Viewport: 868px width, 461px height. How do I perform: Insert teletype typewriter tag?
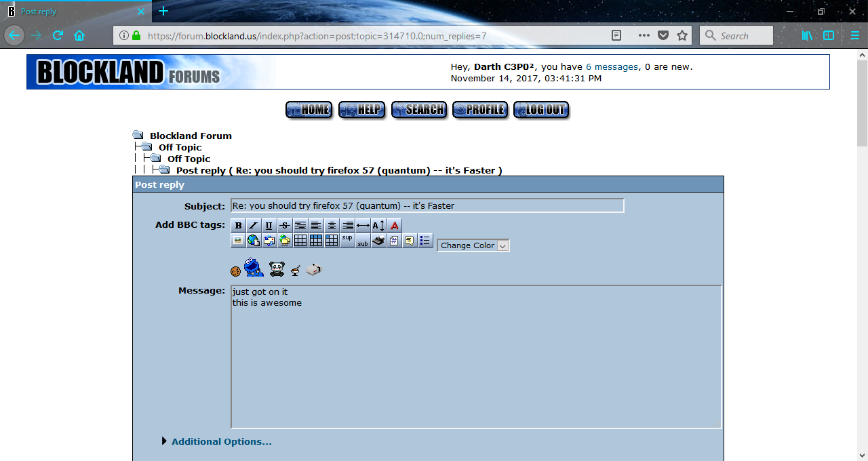point(378,241)
